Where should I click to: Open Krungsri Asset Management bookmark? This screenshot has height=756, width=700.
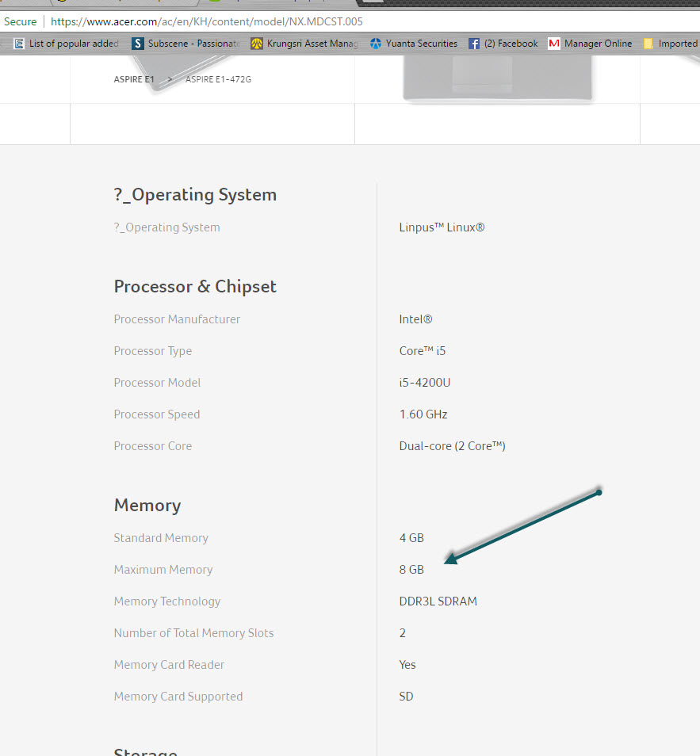click(x=304, y=44)
